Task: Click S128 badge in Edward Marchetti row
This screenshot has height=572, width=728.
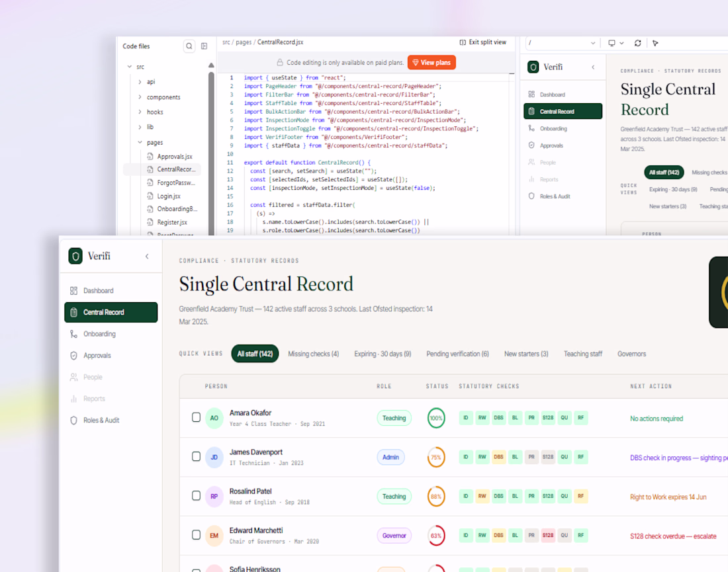Action: coord(548,536)
